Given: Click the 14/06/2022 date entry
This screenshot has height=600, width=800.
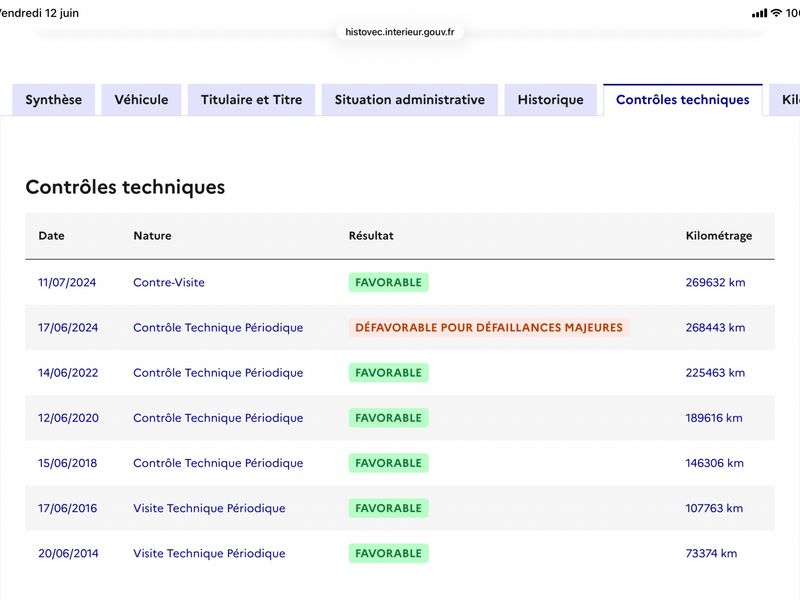Looking at the screenshot, I should coord(68,373).
